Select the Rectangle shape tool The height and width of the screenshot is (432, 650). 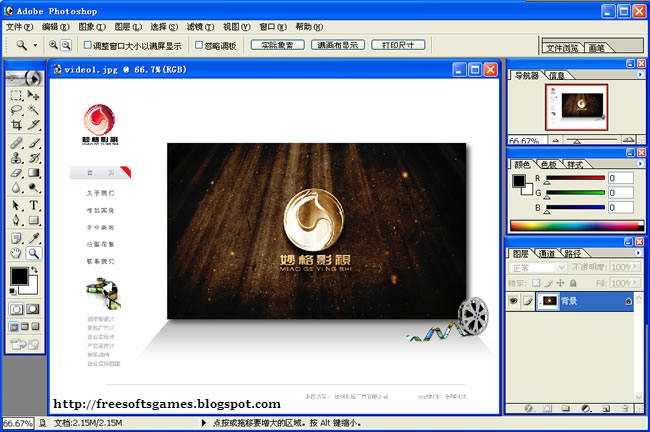tap(34, 220)
